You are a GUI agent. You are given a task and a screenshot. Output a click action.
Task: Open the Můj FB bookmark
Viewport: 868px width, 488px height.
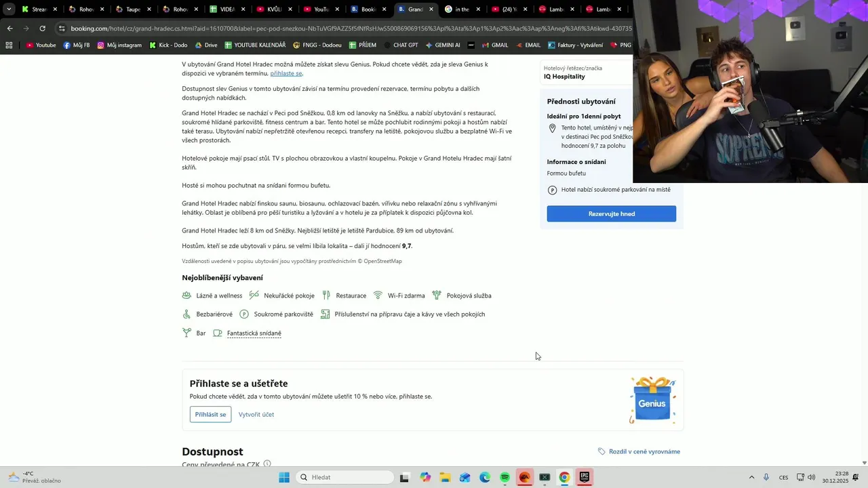(x=77, y=45)
